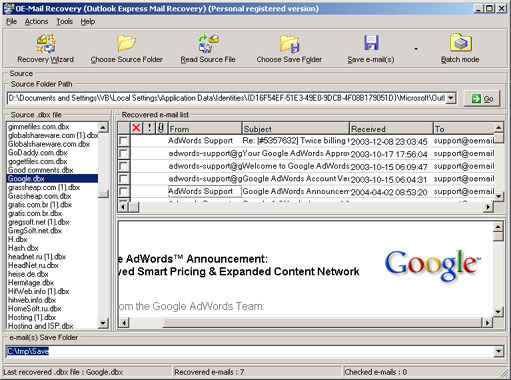Select GregSoft.net.dbx in file list
The height and width of the screenshot is (380, 511).
pyautogui.click(x=35, y=231)
